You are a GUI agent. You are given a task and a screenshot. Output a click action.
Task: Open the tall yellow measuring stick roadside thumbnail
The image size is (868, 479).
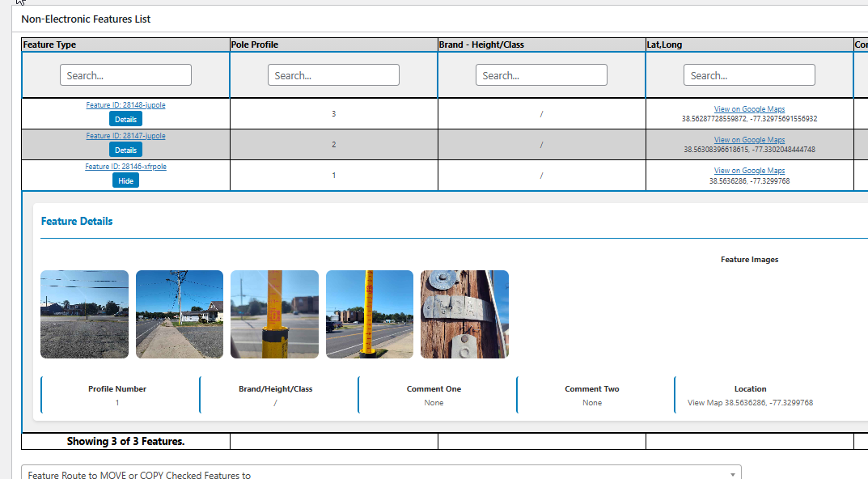pyautogui.click(x=370, y=314)
